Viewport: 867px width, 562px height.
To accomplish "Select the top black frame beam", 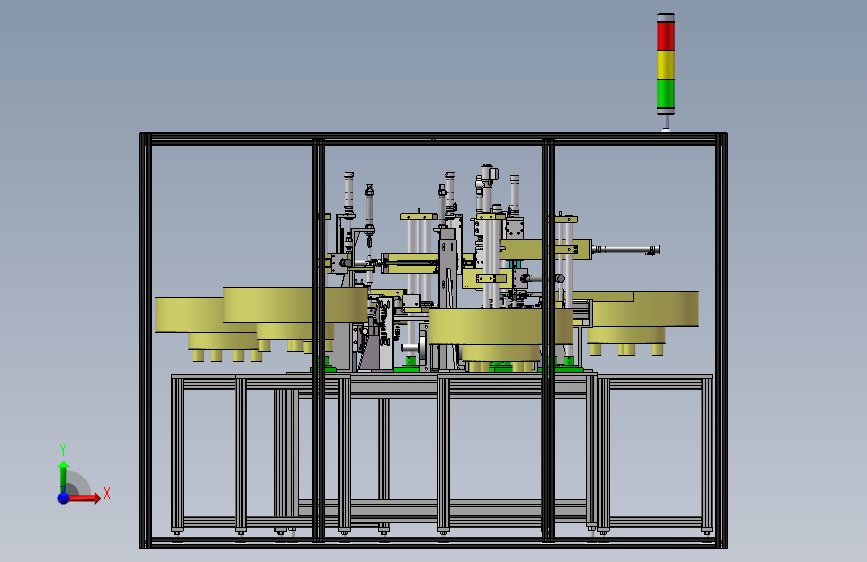I will [x=434, y=139].
